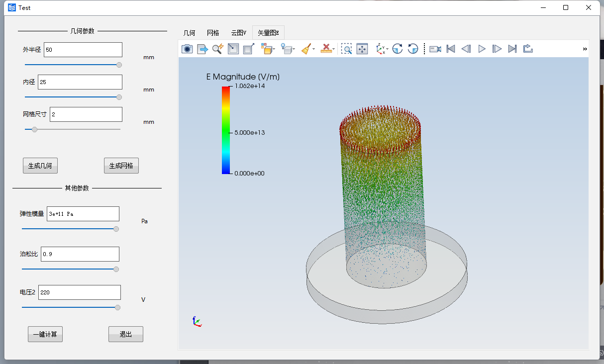Click the video camera animation icon

[435, 49]
